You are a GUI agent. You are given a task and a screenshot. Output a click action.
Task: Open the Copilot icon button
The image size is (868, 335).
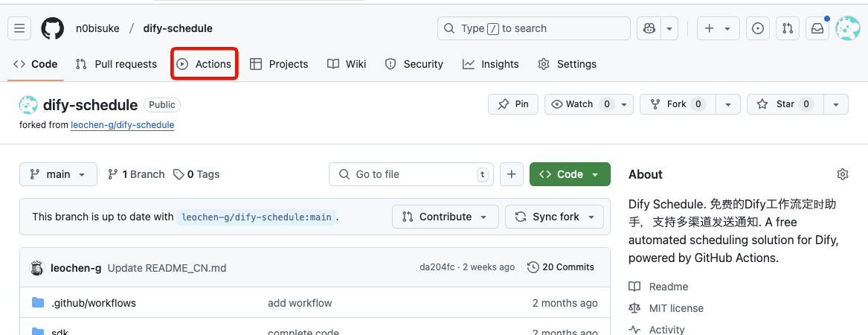649,28
